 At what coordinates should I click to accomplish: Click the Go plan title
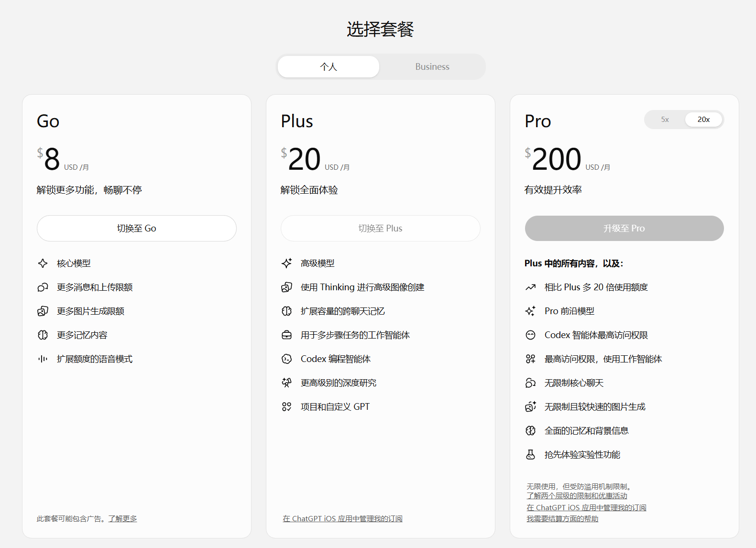(x=48, y=121)
